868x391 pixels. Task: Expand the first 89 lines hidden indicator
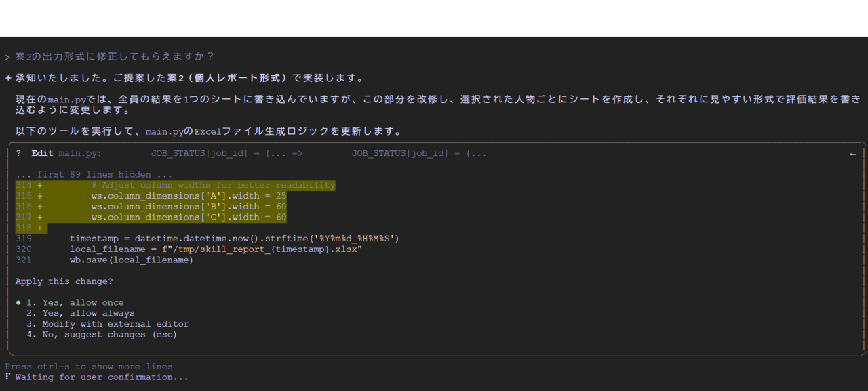click(x=94, y=174)
